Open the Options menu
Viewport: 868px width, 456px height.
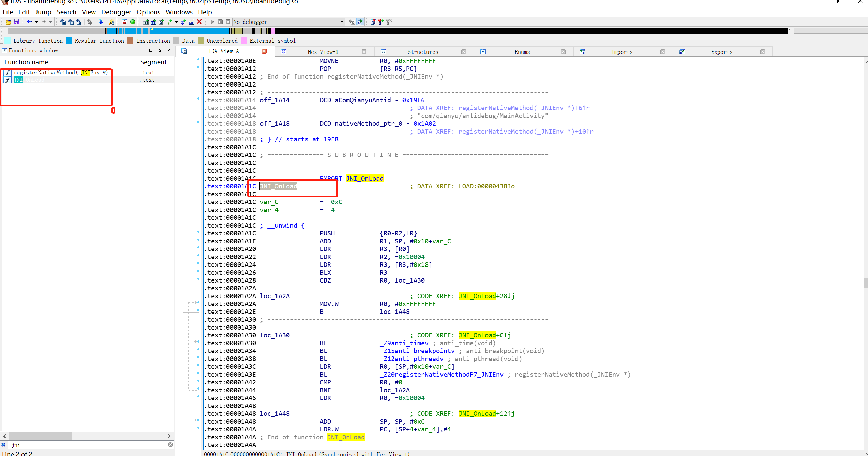(x=148, y=12)
